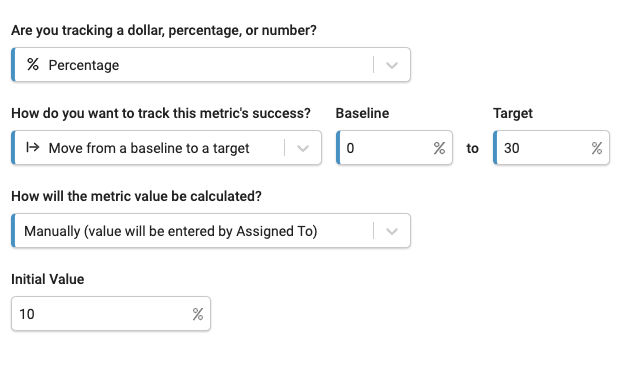Click the percent symbol in the Initial Value field
621x380 pixels.
point(198,314)
